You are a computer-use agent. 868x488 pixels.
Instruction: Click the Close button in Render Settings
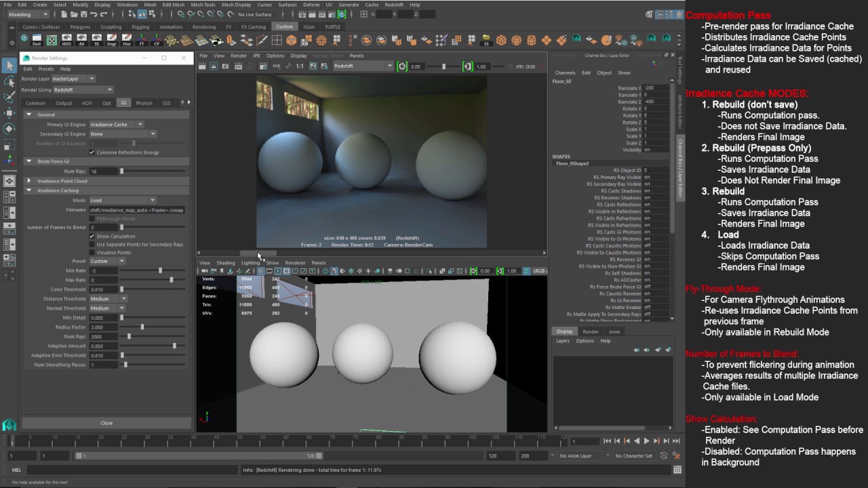(106, 423)
